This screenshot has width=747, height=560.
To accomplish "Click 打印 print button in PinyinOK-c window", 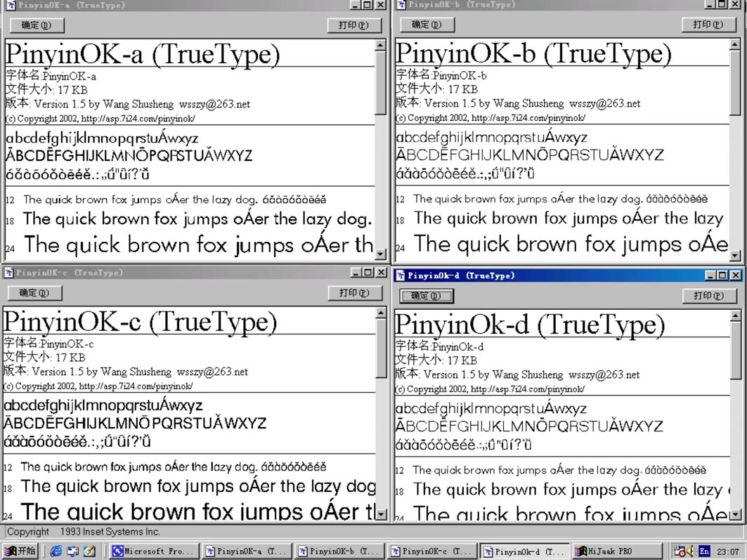I will (x=354, y=293).
